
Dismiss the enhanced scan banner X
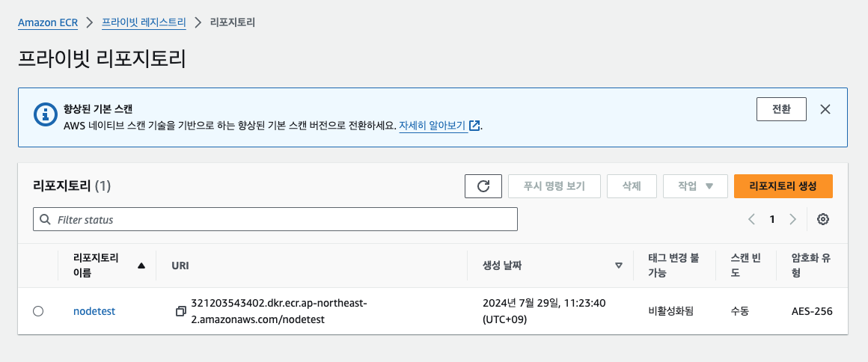(825, 109)
